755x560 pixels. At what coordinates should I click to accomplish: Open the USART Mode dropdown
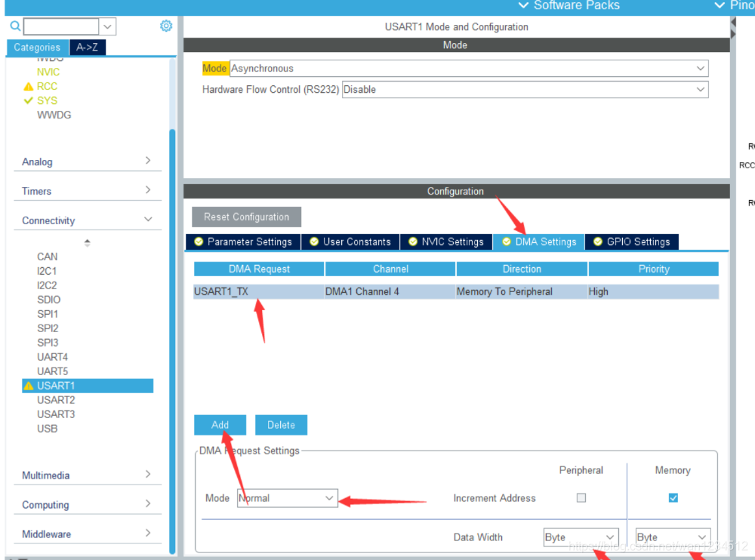click(468, 69)
